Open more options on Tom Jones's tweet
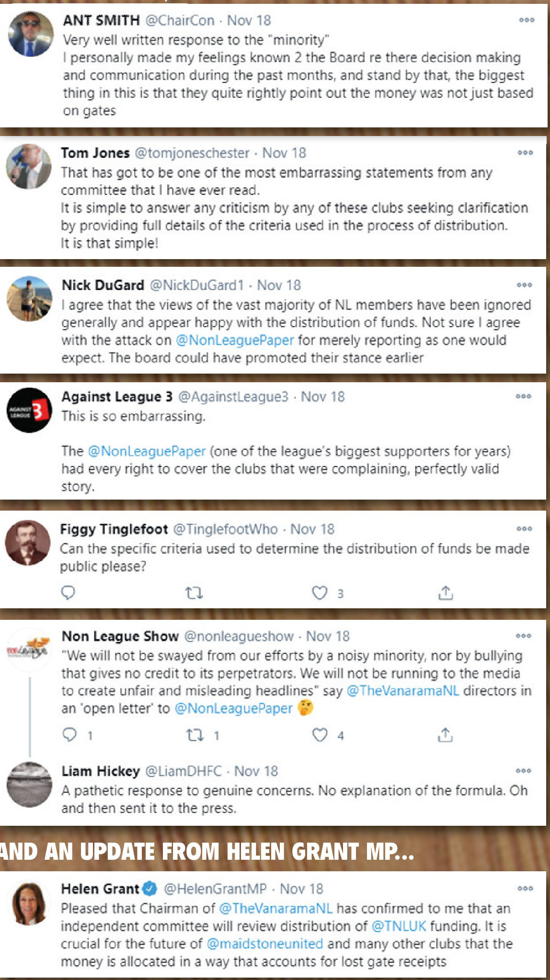Viewport: 550px width, 980px height. pyautogui.click(x=525, y=153)
